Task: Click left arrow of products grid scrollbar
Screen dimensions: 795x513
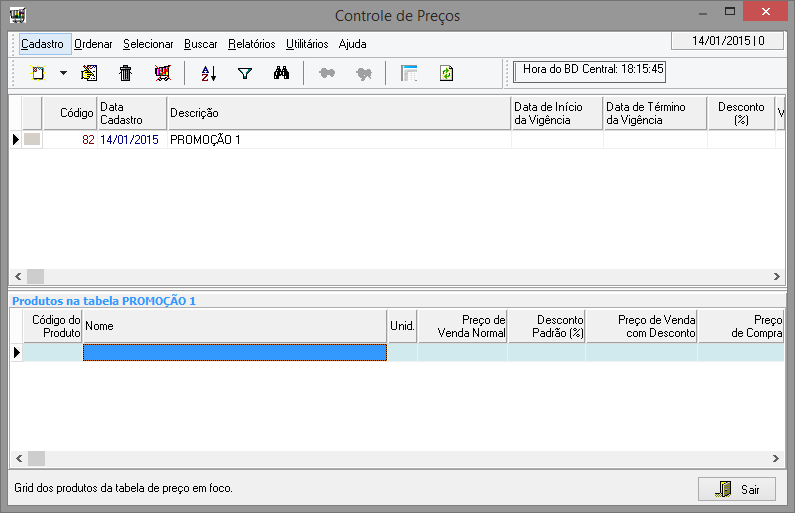Action: (17, 458)
